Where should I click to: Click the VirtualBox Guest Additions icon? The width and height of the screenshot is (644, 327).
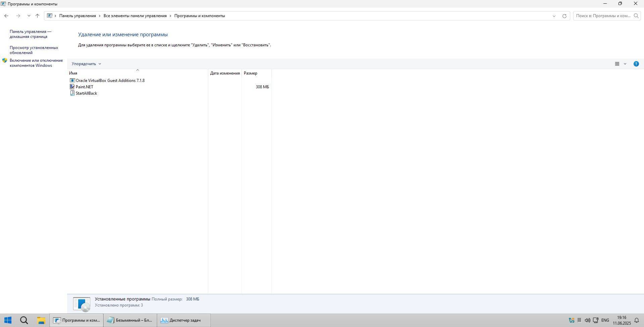coord(72,81)
